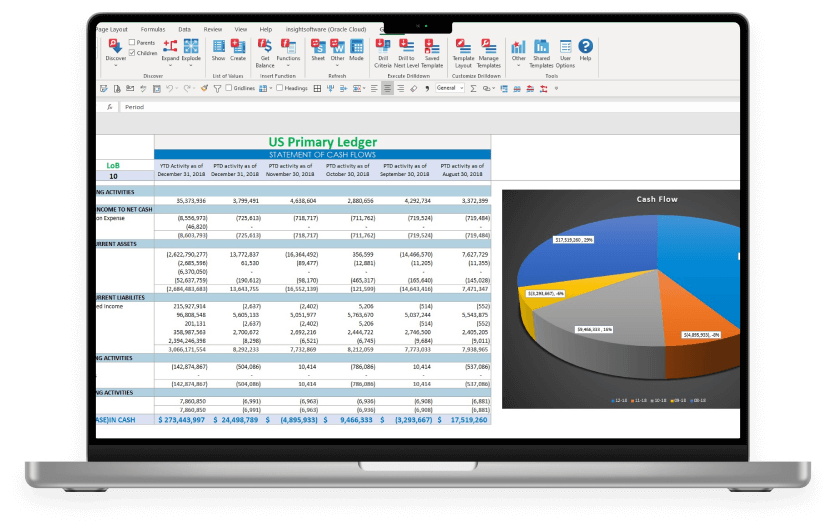Viewport: 834px width, 528px height.
Task: Click the Discover icon in the ribbon
Action: [116, 47]
